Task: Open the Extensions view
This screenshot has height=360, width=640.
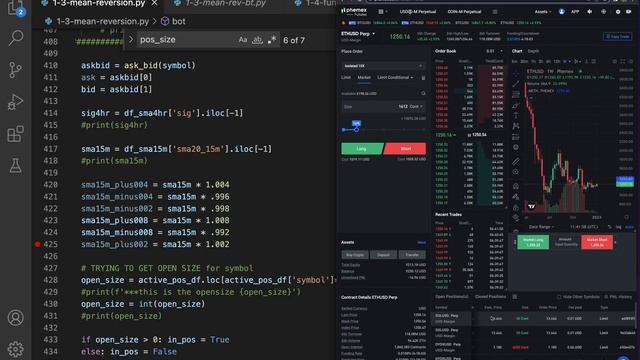Action: click(x=16, y=134)
